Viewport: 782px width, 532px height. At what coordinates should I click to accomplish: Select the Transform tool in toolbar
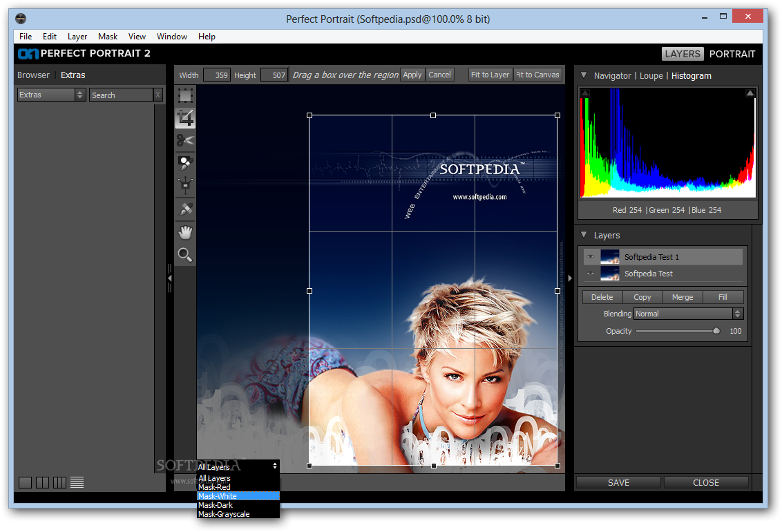(x=185, y=95)
